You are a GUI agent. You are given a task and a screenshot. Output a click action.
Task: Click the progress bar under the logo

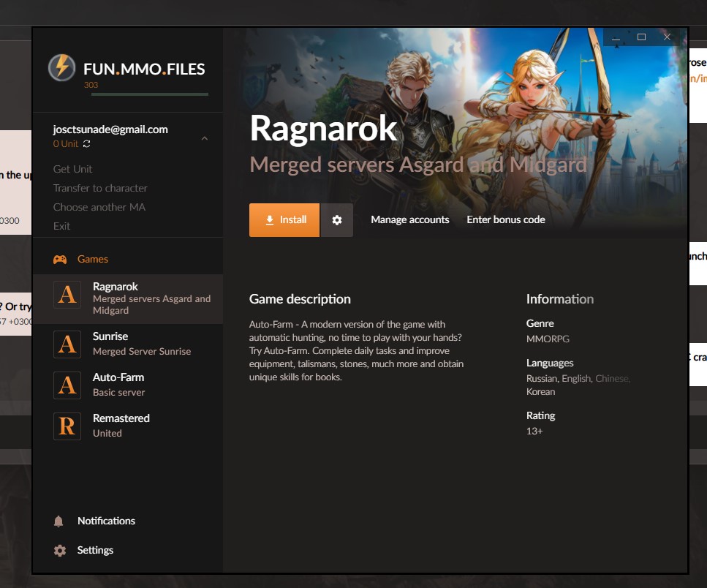pyautogui.click(x=145, y=94)
